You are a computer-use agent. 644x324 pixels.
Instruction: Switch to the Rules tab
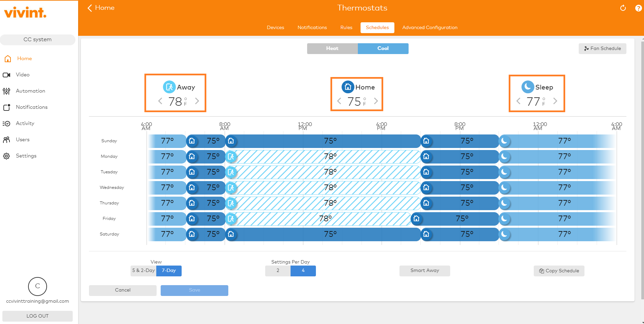point(346,27)
